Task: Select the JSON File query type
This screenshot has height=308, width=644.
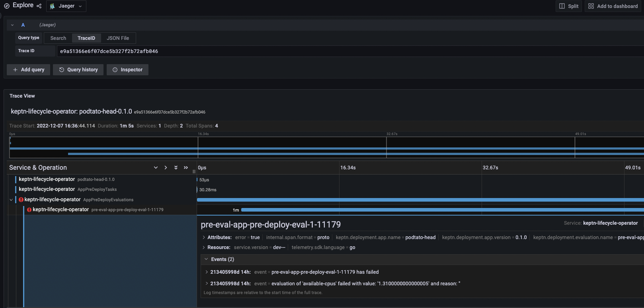Action: coord(118,38)
